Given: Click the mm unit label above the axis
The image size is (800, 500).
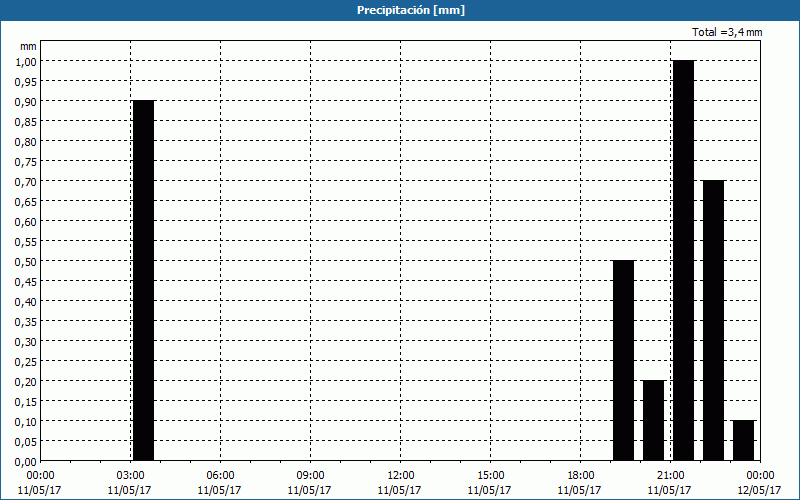Looking at the screenshot, I should tap(28, 46).
